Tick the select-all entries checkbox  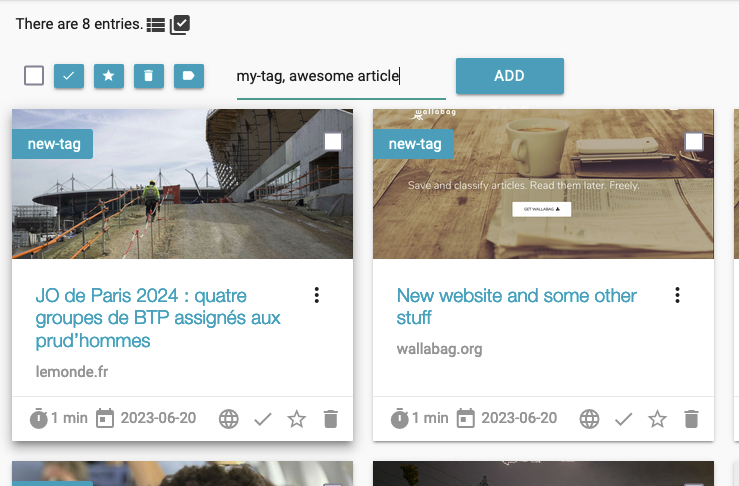pyautogui.click(x=34, y=76)
